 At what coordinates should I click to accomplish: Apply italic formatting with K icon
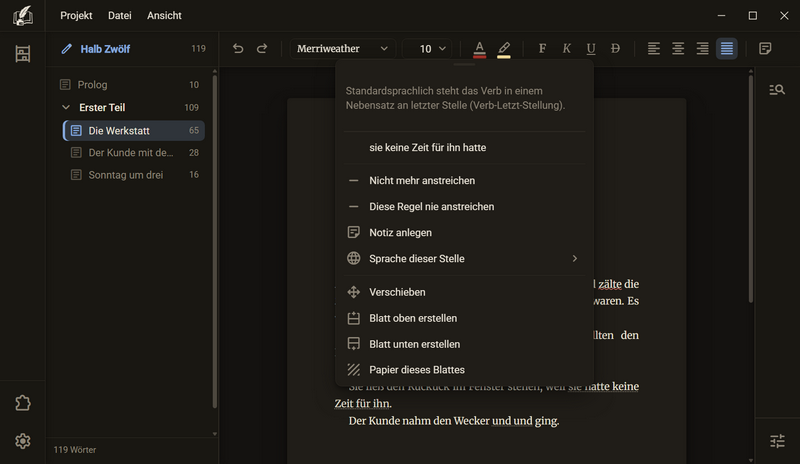click(x=566, y=48)
